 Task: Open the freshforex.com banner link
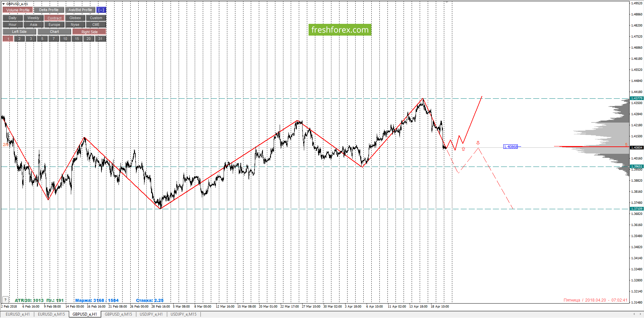(340, 30)
